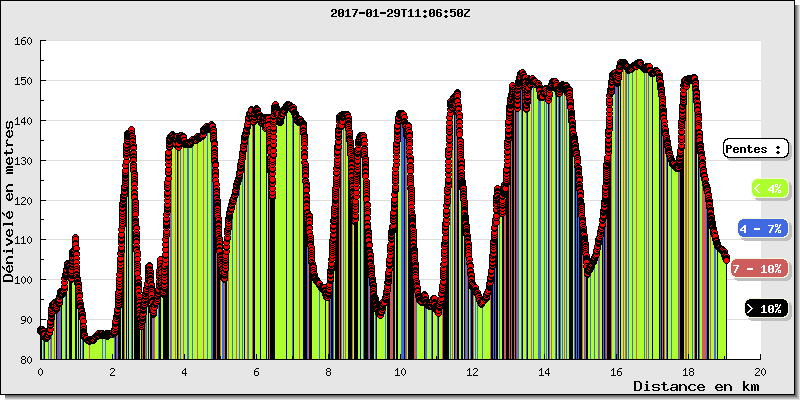Viewport: 800px width, 400px height.
Task: Select the black '> 10%' slope legend swatch
Action: pos(766,309)
